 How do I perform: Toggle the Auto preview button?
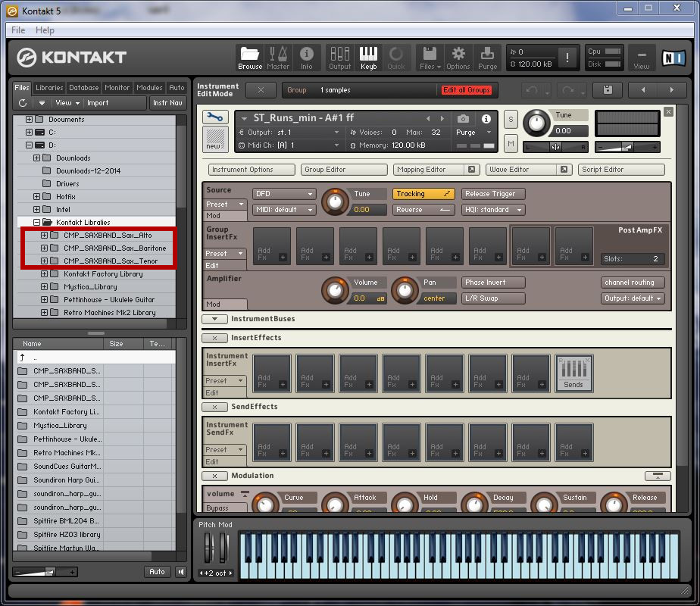point(157,572)
